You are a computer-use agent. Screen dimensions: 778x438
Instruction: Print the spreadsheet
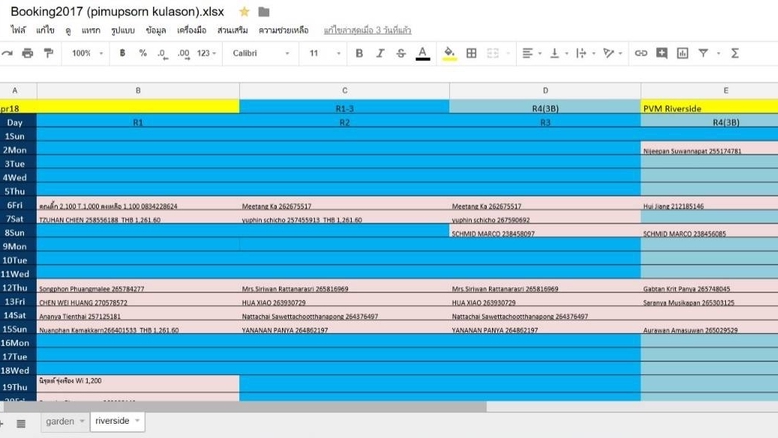coord(28,53)
